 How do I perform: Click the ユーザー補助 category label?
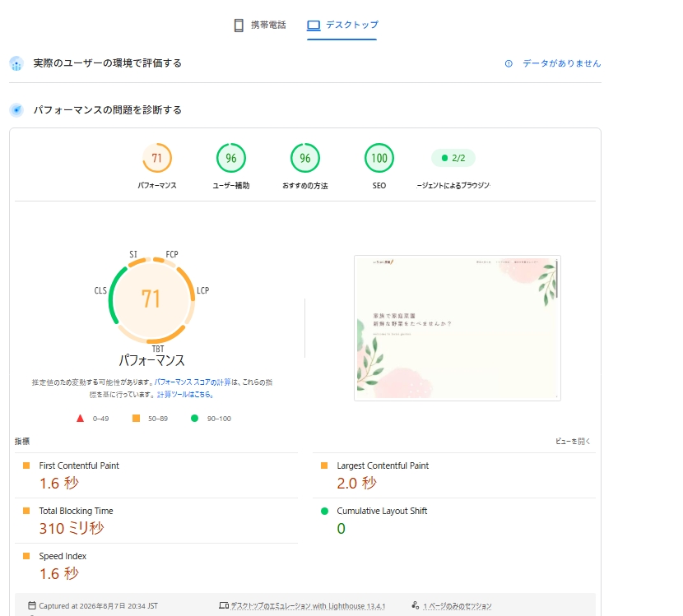coord(231,185)
